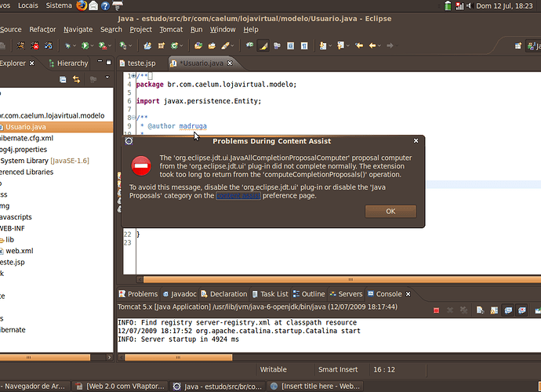The width and height of the screenshot is (541, 392).
Task: Start Tomcat with the toolbar cat icon
Action: (x=21, y=45)
